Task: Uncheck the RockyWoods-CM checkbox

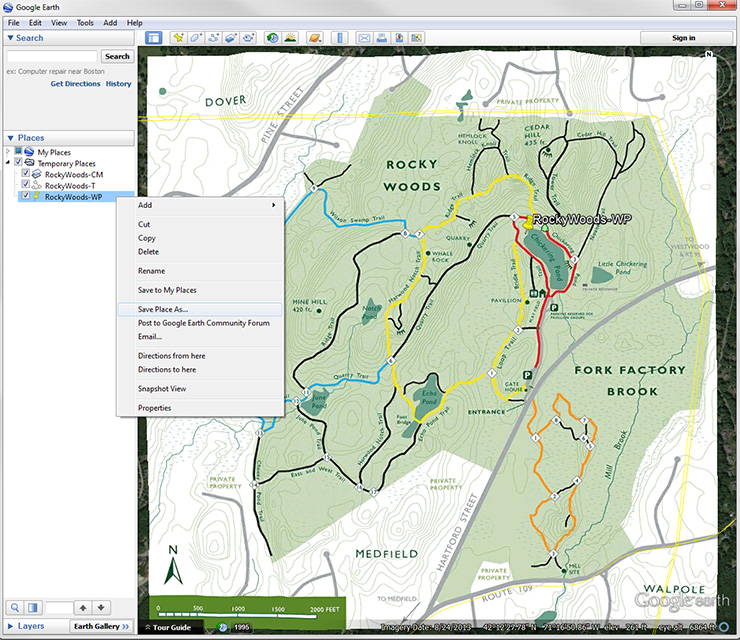Action: 26,174
